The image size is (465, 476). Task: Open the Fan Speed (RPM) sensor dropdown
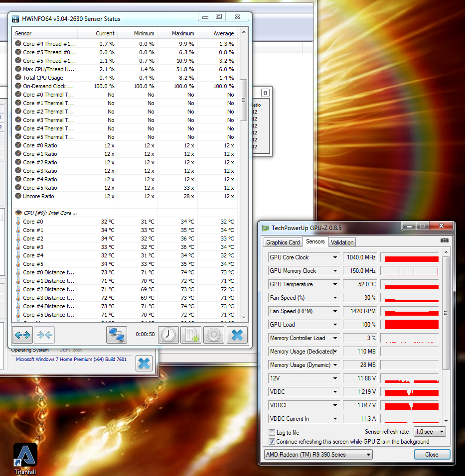(335, 311)
